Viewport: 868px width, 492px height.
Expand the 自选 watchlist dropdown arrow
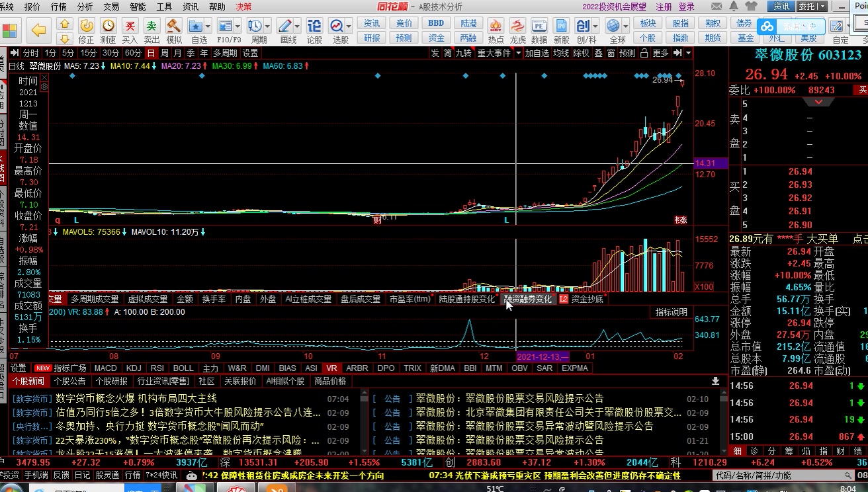point(208,26)
